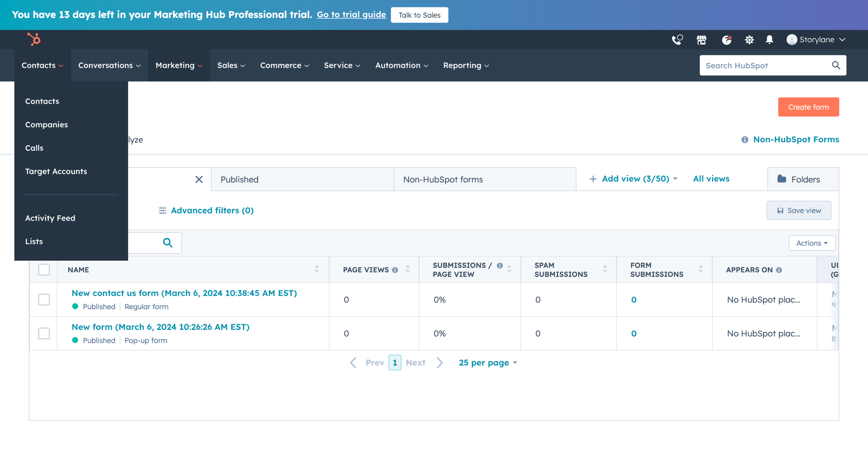Click the Appears On info icon

point(779,270)
